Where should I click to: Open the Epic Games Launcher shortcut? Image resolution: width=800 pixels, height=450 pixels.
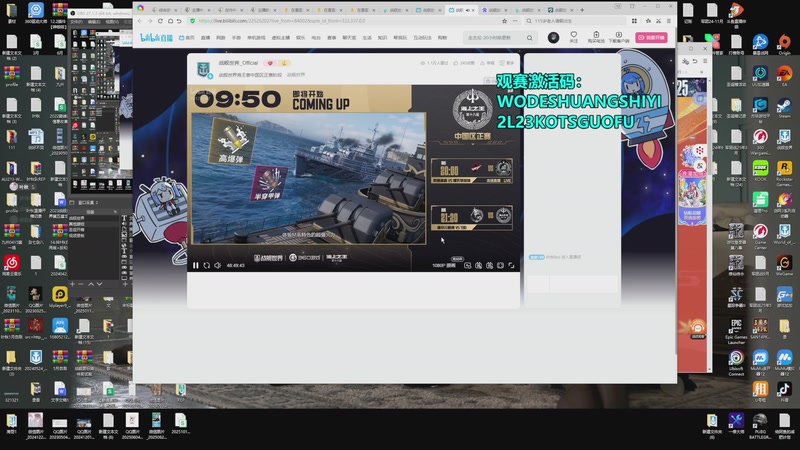tap(736, 332)
